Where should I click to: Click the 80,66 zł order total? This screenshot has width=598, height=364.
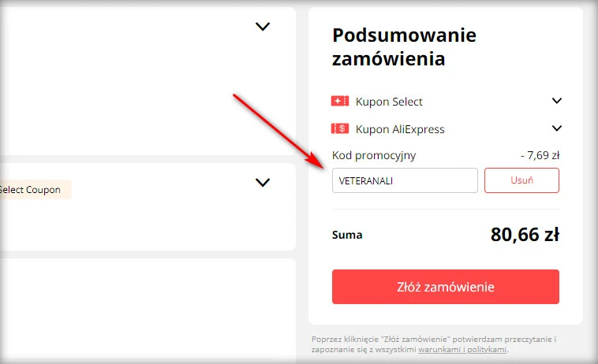[525, 235]
